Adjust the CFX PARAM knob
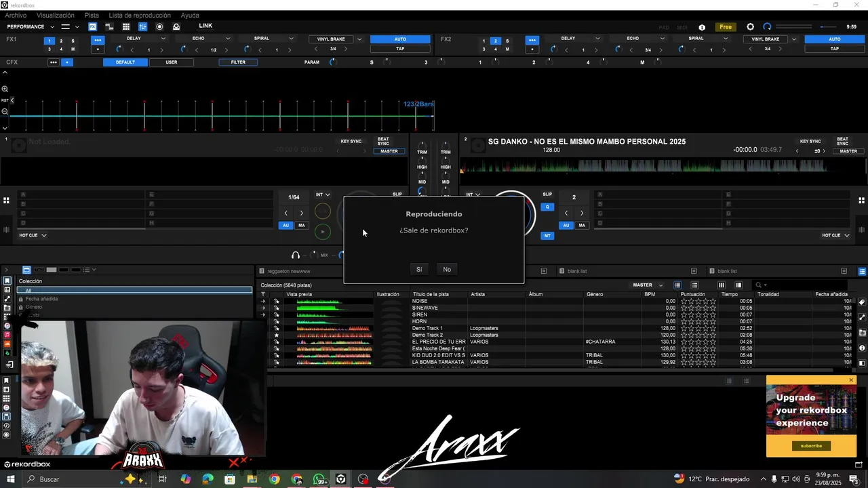The height and width of the screenshot is (488, 868). coord(332,62)
